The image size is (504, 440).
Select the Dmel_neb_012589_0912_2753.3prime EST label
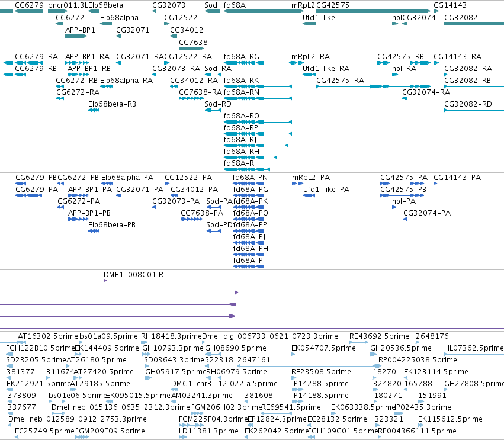[x=78, y=419]
